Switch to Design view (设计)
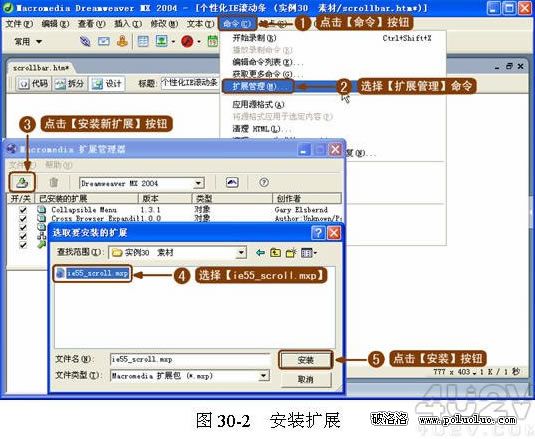The width and height of the screenshot is (535, 439). pos(107,84)
